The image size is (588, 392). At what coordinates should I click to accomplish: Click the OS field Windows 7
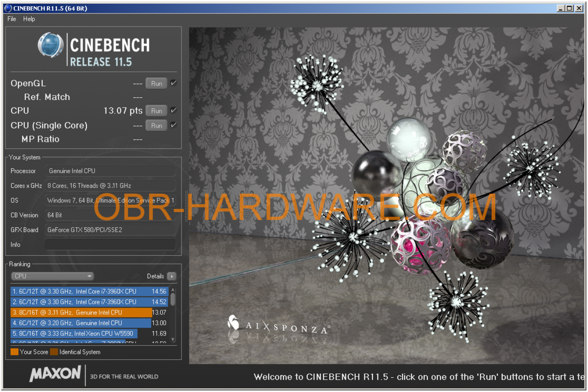click(x=110, y=200)
